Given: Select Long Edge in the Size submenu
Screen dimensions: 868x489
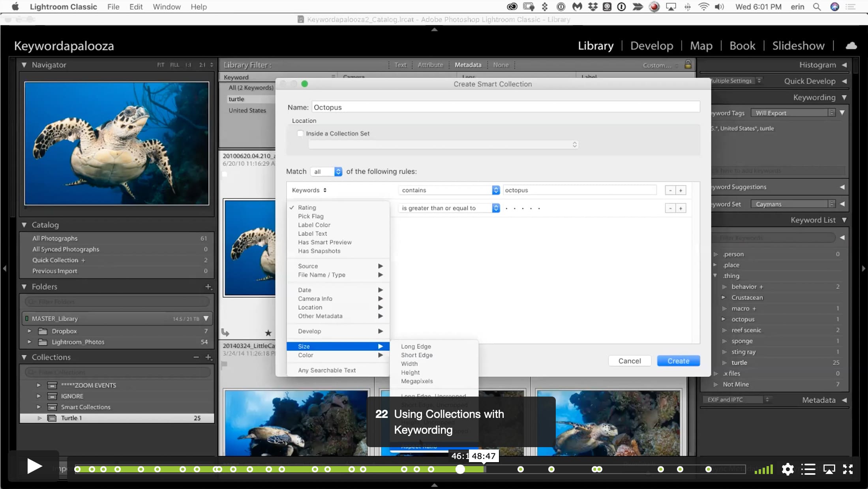Looking at the screenshot, I should [416, 346].
